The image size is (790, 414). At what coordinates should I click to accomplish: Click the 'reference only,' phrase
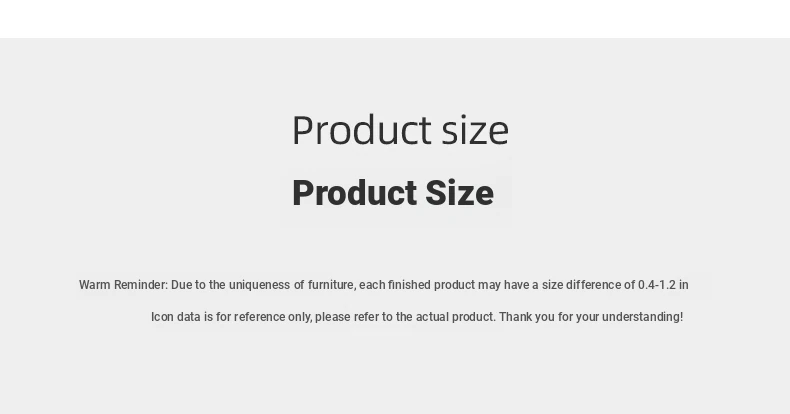(273, 317)
